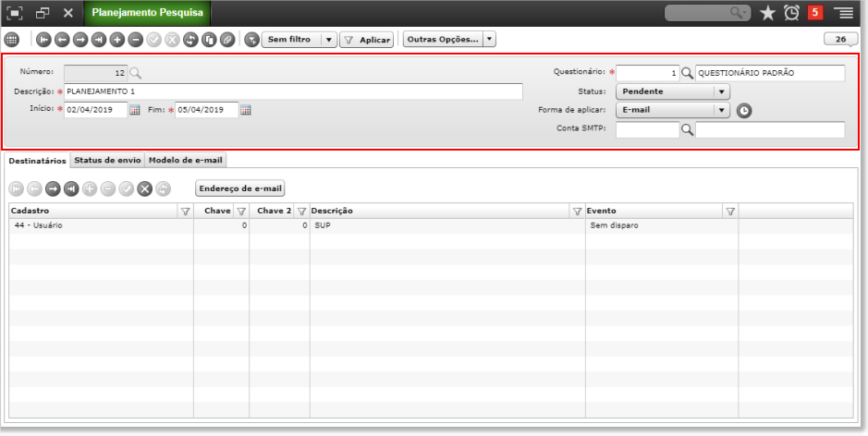Image resolution: width=868 pixels, height=436 pixels.
Task: Cancel edit with X in Destinatários toolbar
Action: tap(144, 189)
